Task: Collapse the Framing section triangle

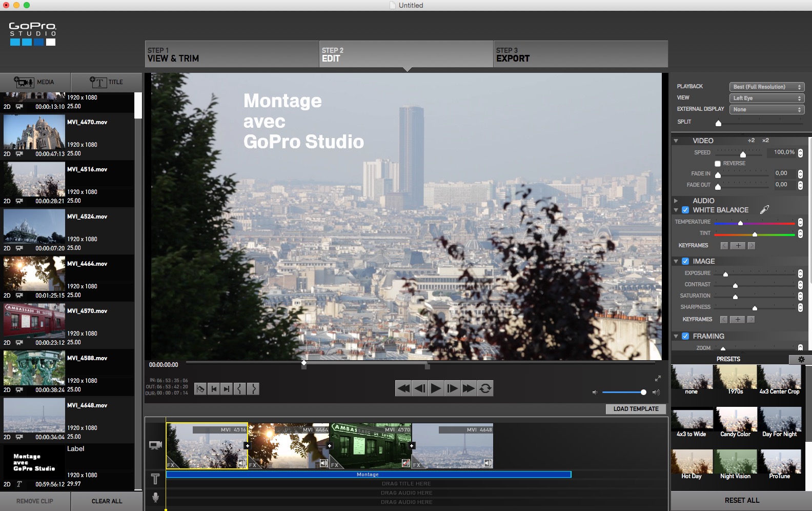Action: click(x=676, y=336)
